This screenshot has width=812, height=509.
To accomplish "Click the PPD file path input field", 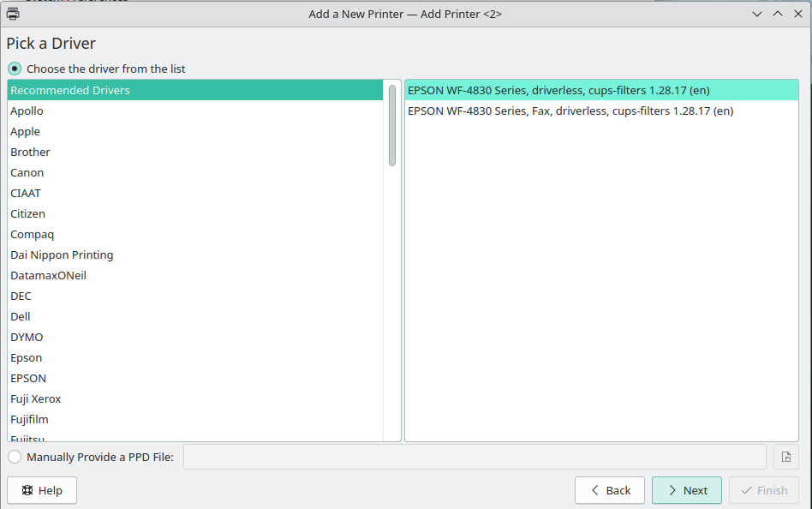I will click(475, 457).
